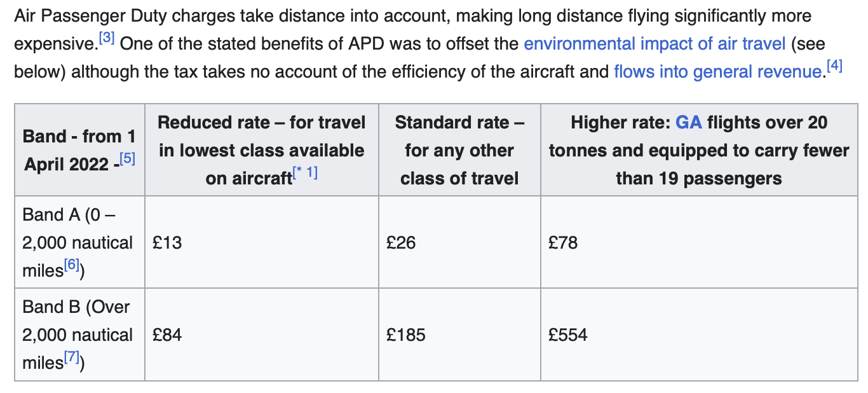Open 'flows into general revenue' link
868x393 pixels.
pos(718,71)
